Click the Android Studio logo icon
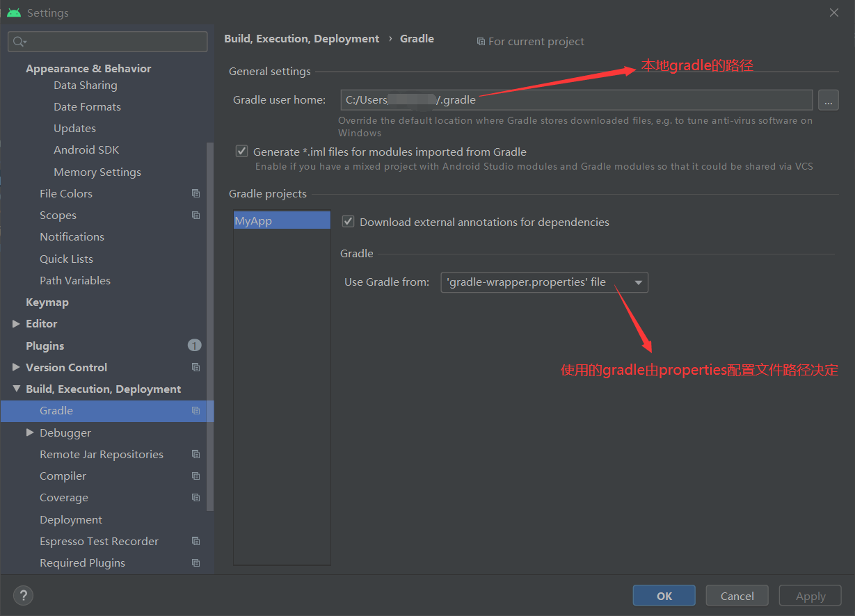Screen dimensions: 855x616 click(x=14, y=13)
